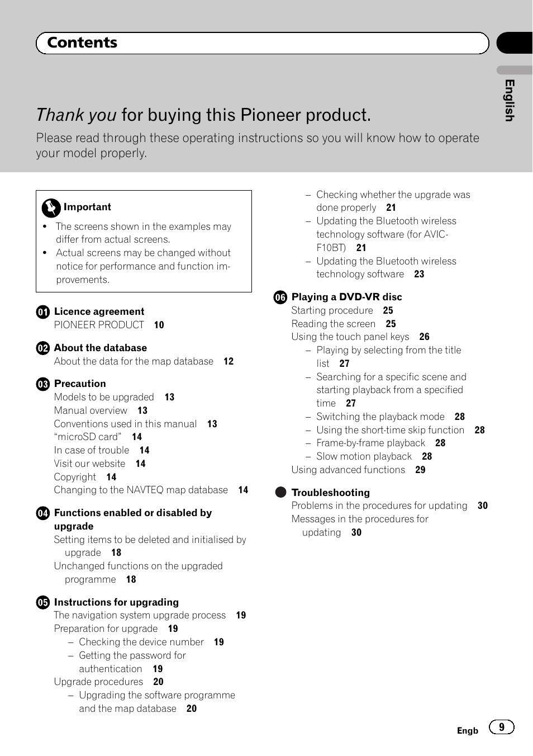Open Using advanced functions entry
The width and height of the screenshot is (533, 756).
(348, 470)
